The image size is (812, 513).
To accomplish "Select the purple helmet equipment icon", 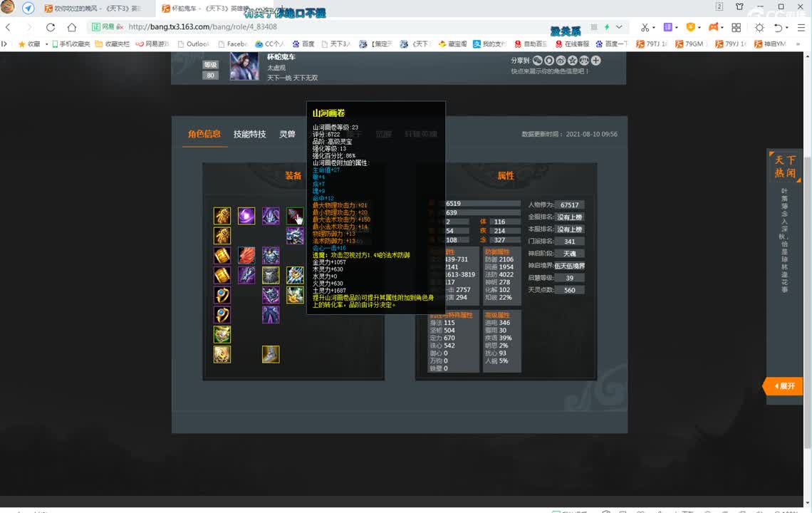I will click(271, 216).
